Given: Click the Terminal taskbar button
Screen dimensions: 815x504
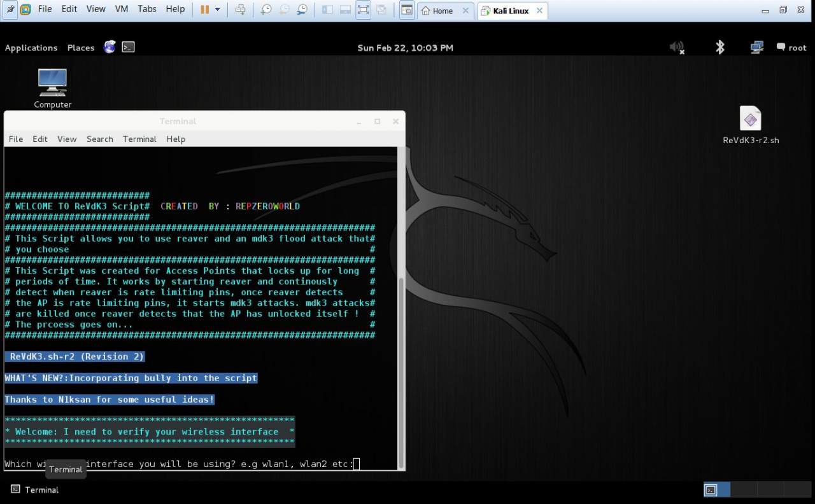Looking at the screenshot, I should 35,489.
